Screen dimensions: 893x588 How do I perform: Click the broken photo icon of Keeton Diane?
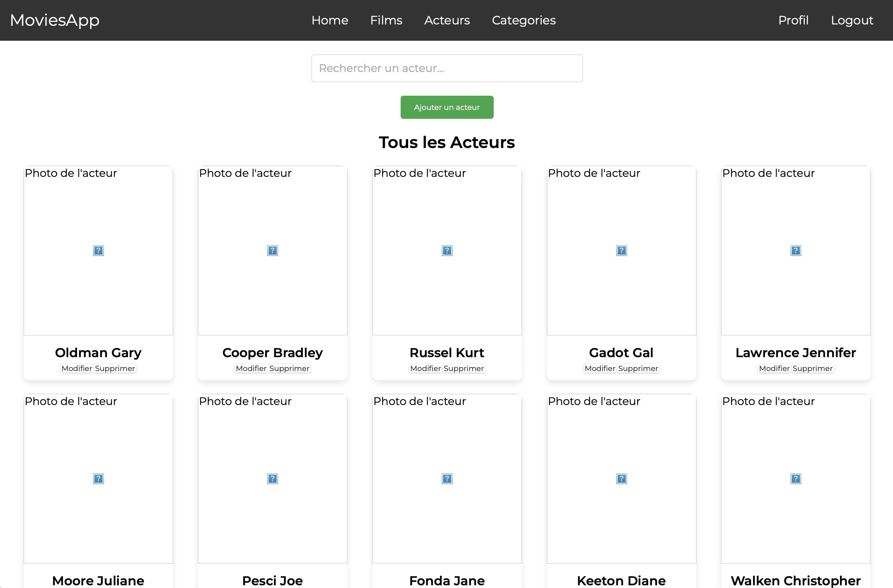(621, 479)
